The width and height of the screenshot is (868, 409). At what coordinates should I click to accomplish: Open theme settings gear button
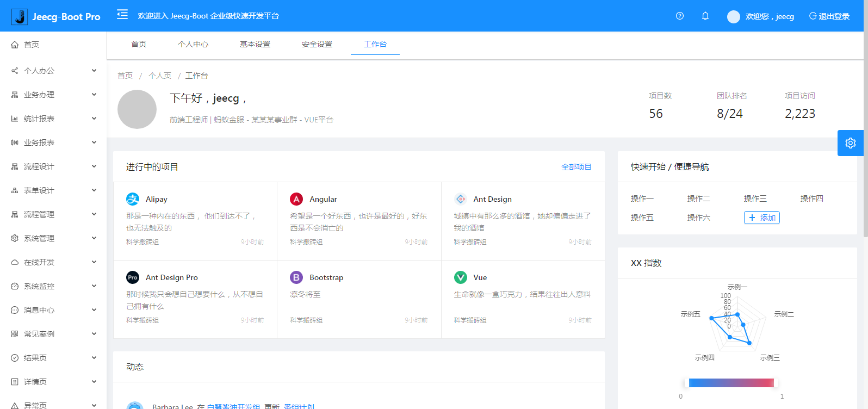point(851,143)
